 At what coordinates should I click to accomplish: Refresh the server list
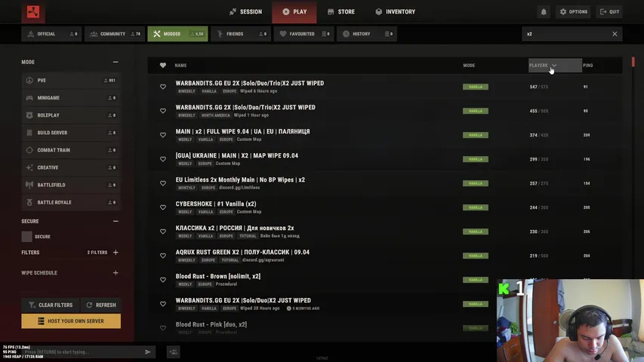tap(101, 305)
